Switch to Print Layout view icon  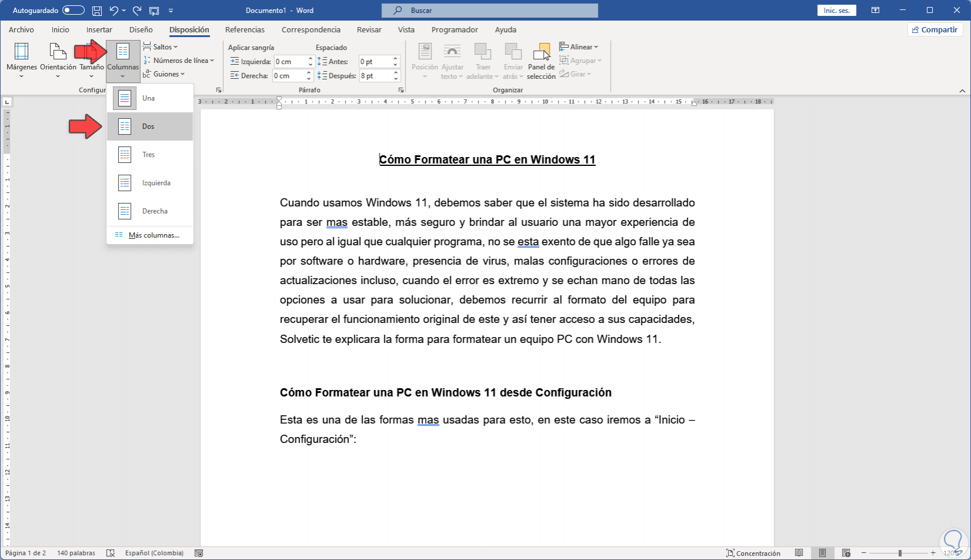[x=822, y=553]
